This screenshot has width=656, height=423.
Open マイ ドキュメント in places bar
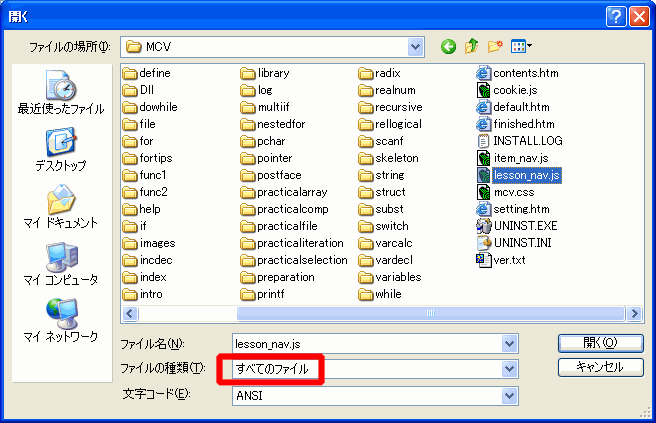point(61,207)
